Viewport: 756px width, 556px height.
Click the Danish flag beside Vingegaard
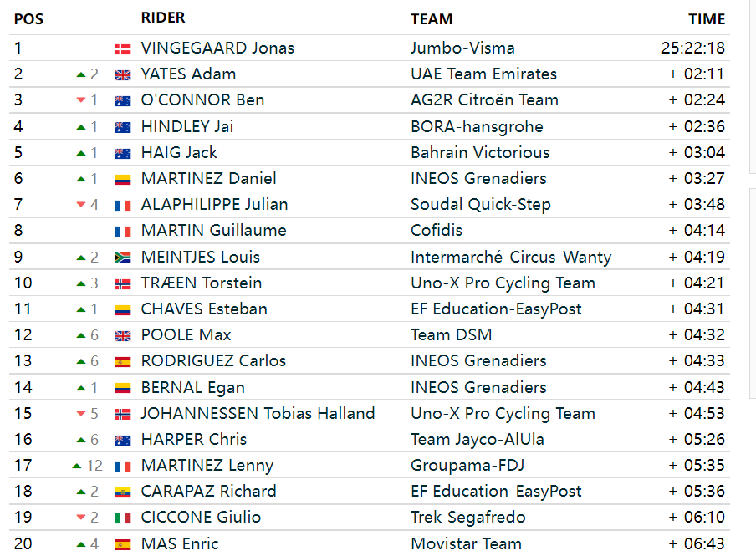click(122, 49)
